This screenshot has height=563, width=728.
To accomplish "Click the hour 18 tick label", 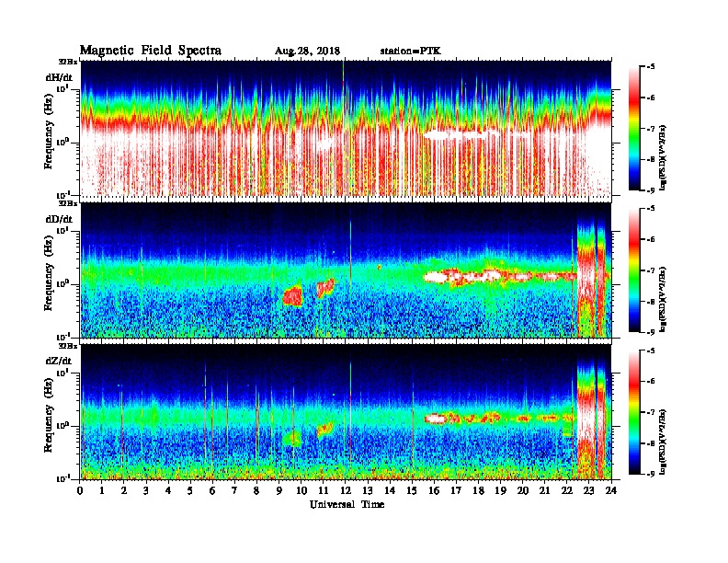I will (478, 491).
